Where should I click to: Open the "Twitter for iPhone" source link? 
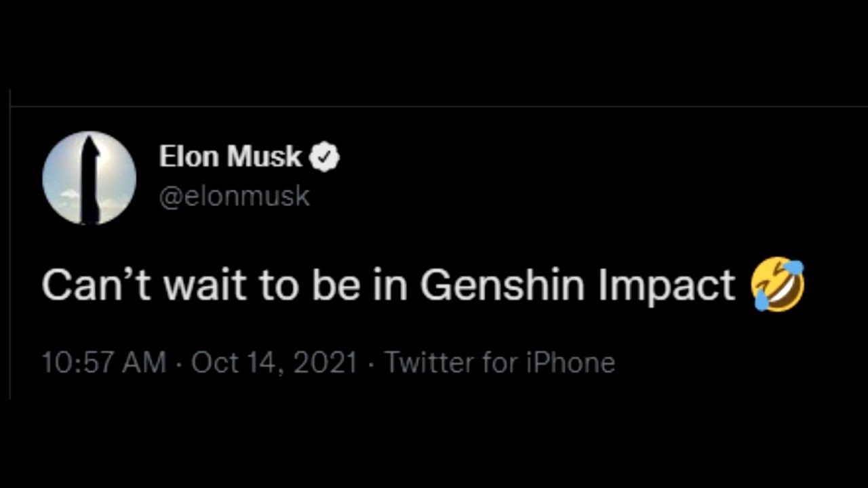tap(500, 363)
